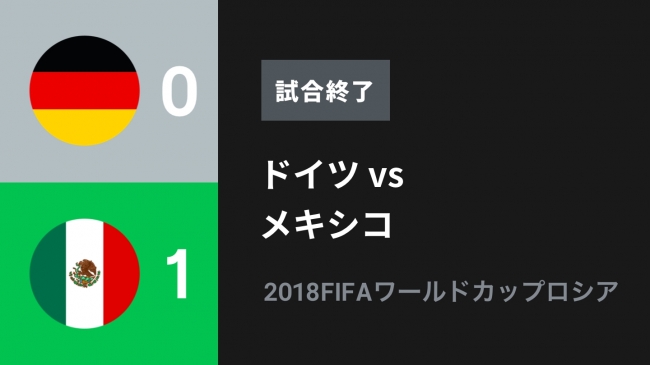650x365 pixels.
Task: Open the メキシコ team name in title
Action: tap(327, 224)
